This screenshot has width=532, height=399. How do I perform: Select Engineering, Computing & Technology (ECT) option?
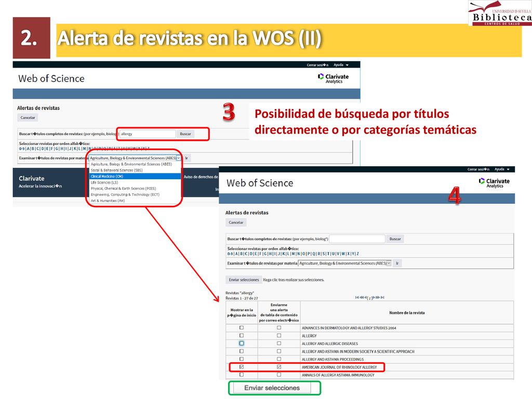(135, 195)
